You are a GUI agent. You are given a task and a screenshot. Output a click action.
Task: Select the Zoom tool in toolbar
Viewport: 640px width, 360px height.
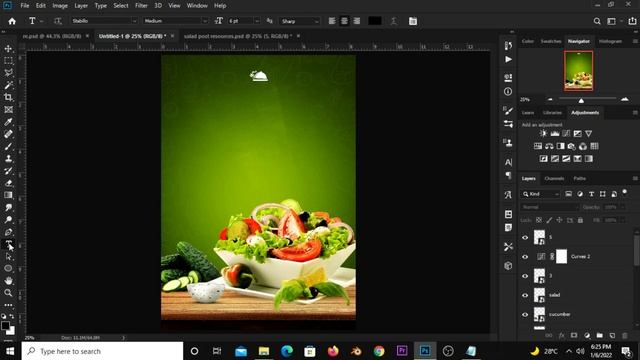[8, 293]
